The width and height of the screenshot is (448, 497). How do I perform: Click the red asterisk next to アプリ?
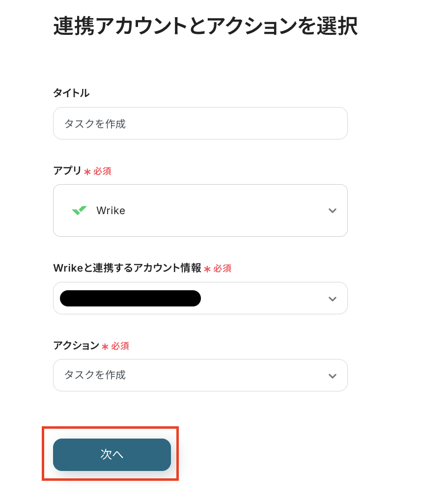87,172
